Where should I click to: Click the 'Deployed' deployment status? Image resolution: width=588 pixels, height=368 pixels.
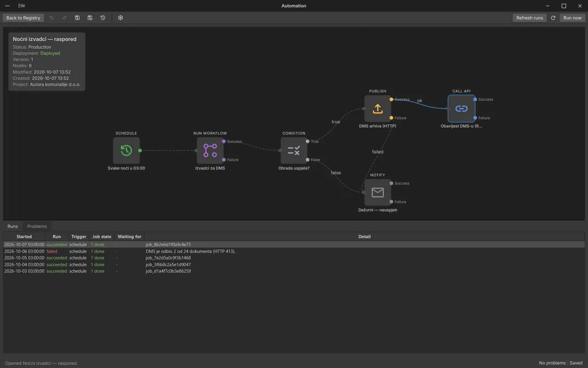(50, 53)
